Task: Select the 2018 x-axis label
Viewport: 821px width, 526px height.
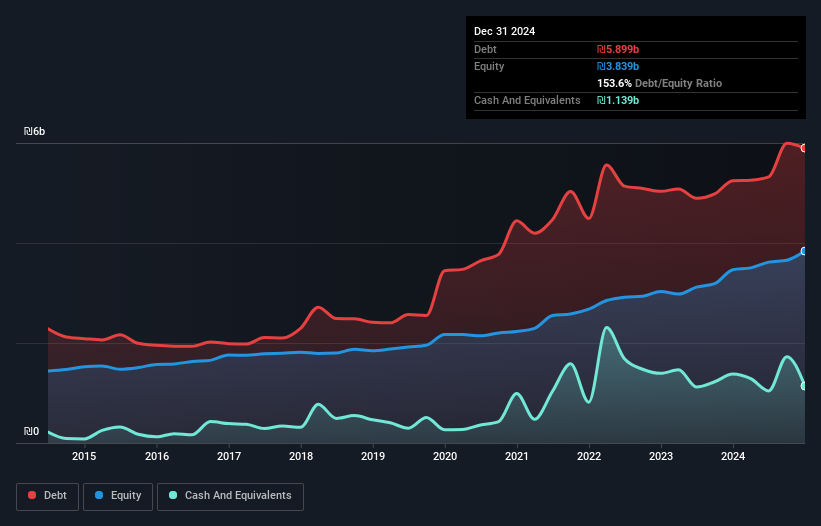Action: [301, 456]
